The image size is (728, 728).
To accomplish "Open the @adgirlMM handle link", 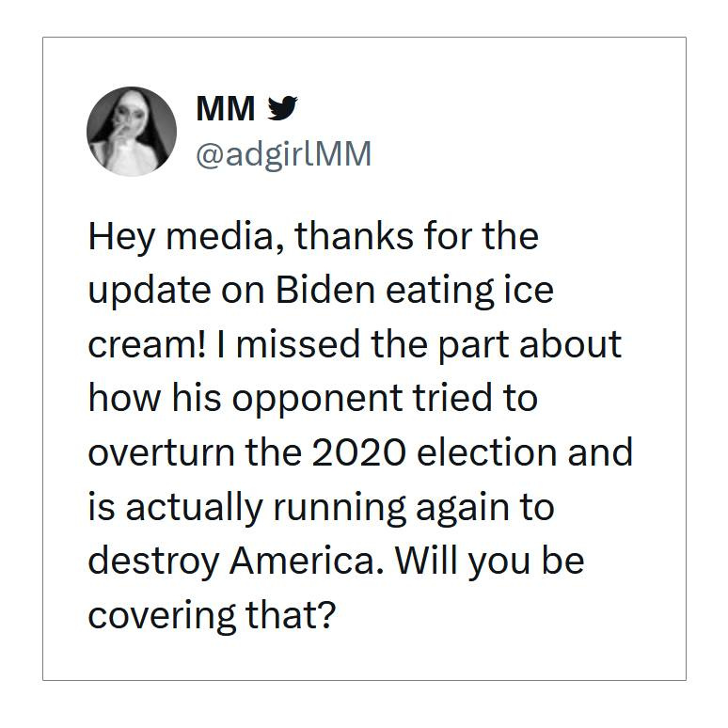I will [x=283, y=153].
